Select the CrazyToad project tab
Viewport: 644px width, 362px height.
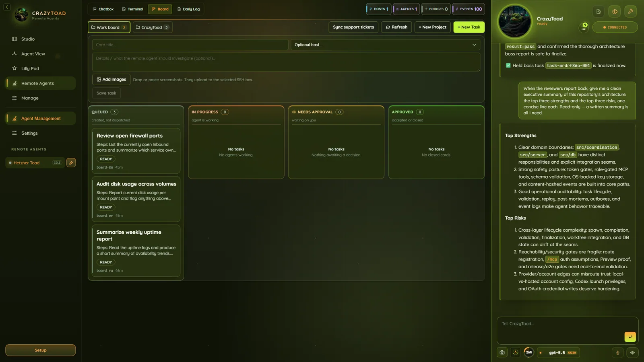pyautogui.click(x=153, y=27)
